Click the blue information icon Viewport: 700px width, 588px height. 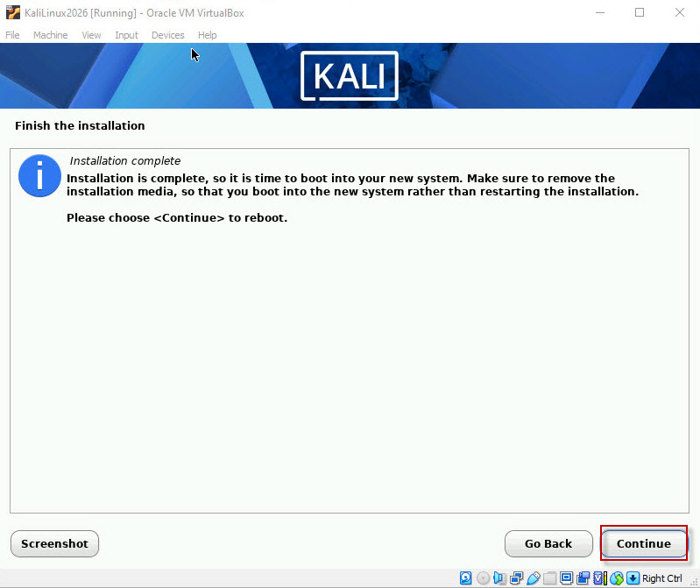pos(39,175)
